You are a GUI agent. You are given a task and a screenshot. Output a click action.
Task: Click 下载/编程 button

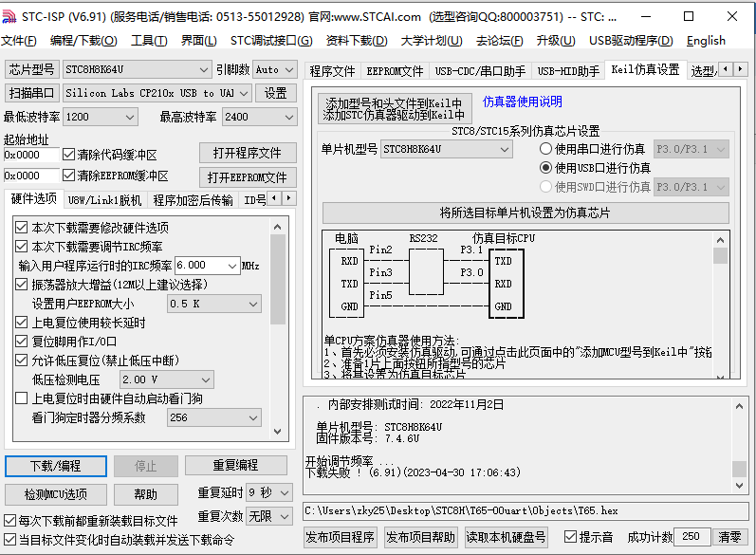tap(56, 466)
